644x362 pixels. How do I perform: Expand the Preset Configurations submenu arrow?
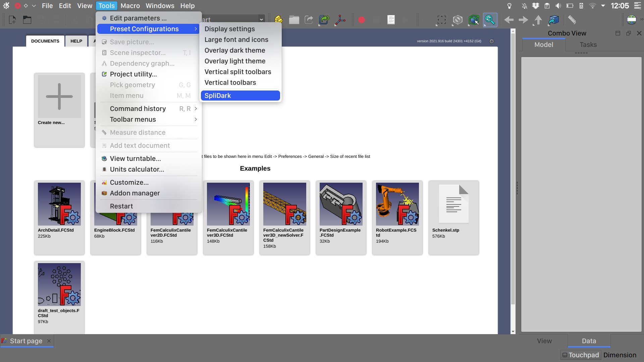tap(196, 29)
